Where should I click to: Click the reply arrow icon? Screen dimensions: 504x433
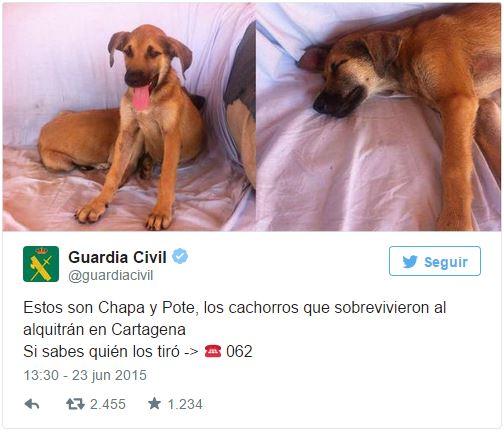tap(32, 404)
